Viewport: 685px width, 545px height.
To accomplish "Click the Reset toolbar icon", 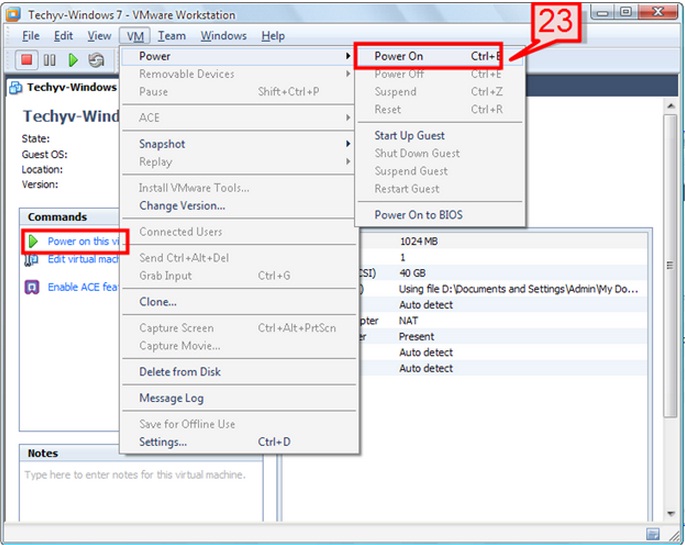I will point(96,60).
